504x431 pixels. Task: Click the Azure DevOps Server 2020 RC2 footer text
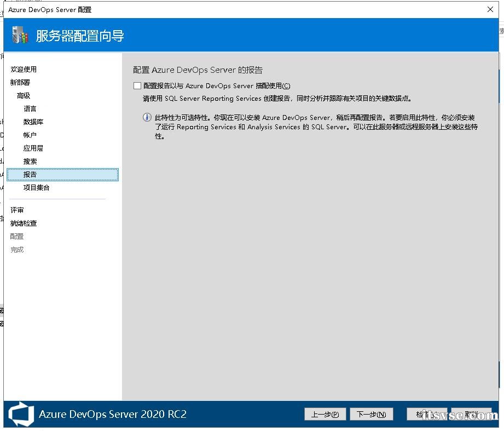pyautogui.click(x=113, y=414)
